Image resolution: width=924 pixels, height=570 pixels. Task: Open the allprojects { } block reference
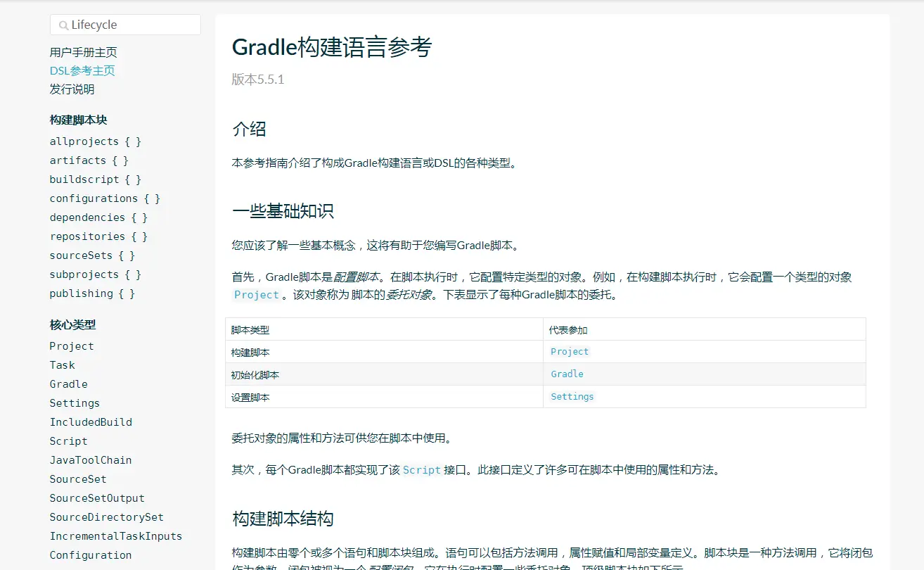point(96,141)
